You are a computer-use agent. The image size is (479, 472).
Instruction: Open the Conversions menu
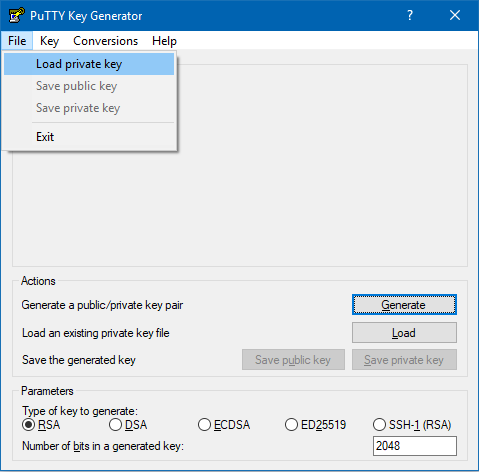point(105,41)
